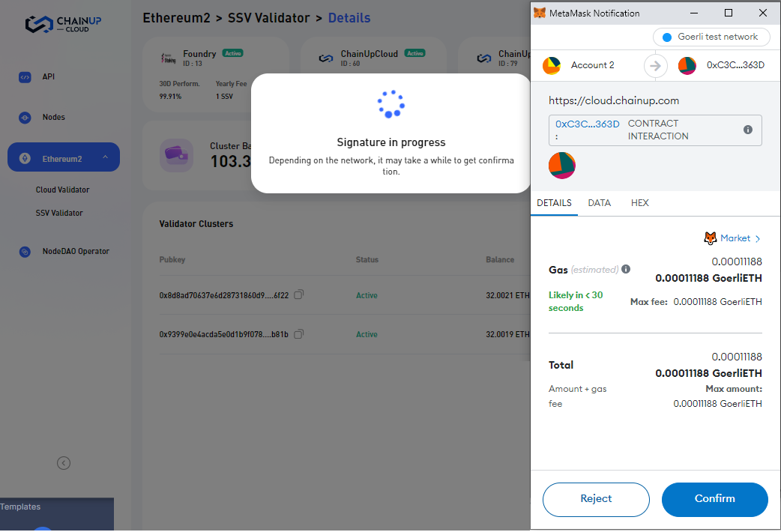This screenshot has width=781, height=532.
Task: Open the Nodes sidebar section
Action: click(x=53, y=117)
